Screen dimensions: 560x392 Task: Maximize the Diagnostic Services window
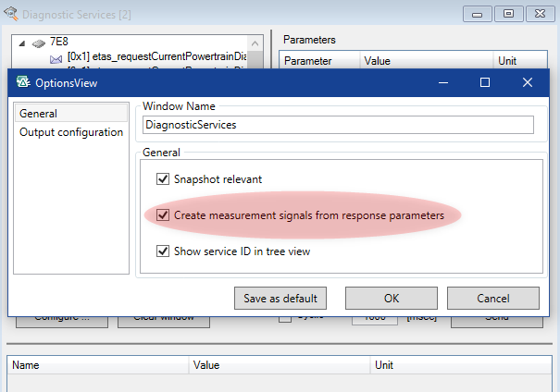pos(508,13)
